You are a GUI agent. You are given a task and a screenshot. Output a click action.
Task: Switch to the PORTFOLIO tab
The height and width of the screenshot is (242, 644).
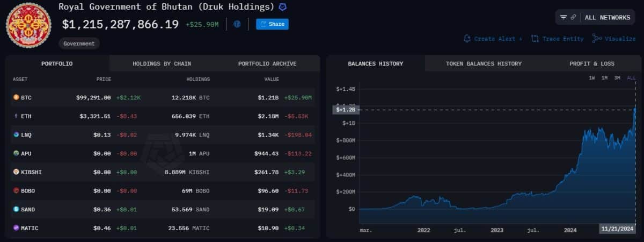[57, 63]
